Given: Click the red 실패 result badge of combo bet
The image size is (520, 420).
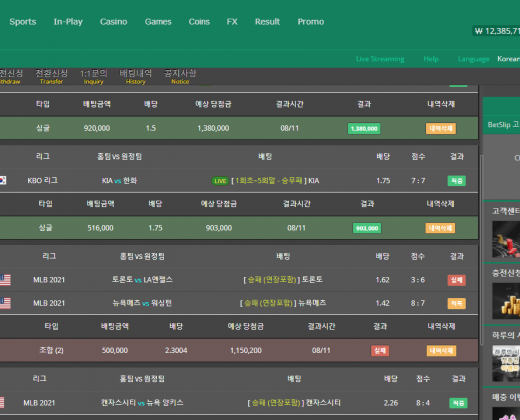Looking at the screenshot, I should click(380, 351).
